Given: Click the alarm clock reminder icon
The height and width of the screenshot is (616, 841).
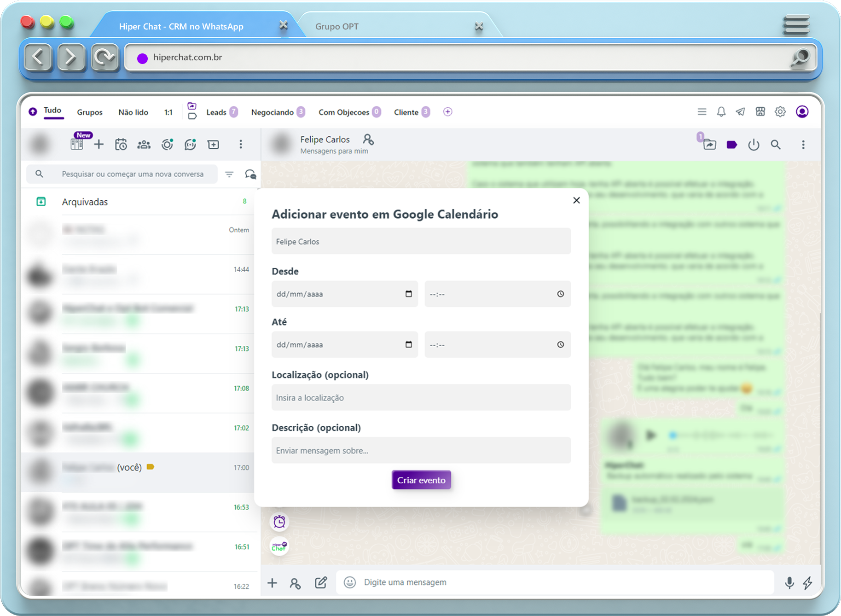Looking at the screenshot, I should point(279,522).
